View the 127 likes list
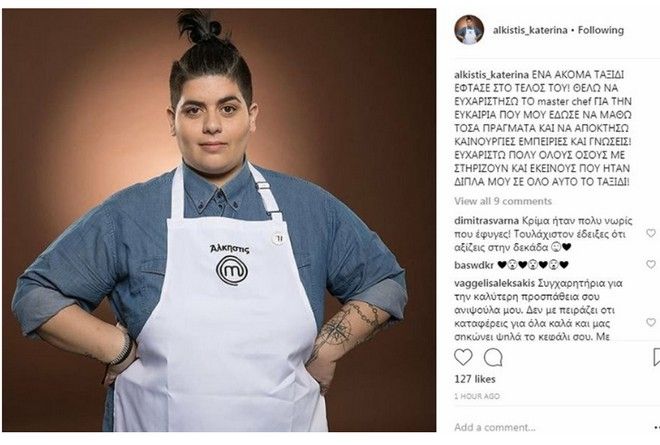The image size is (660, 445). 475,379
